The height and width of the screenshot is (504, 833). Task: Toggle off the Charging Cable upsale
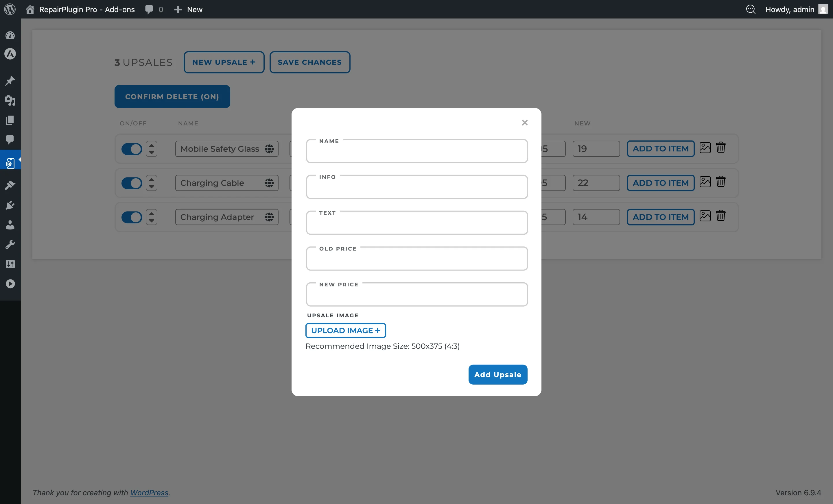tap(132, 183)
